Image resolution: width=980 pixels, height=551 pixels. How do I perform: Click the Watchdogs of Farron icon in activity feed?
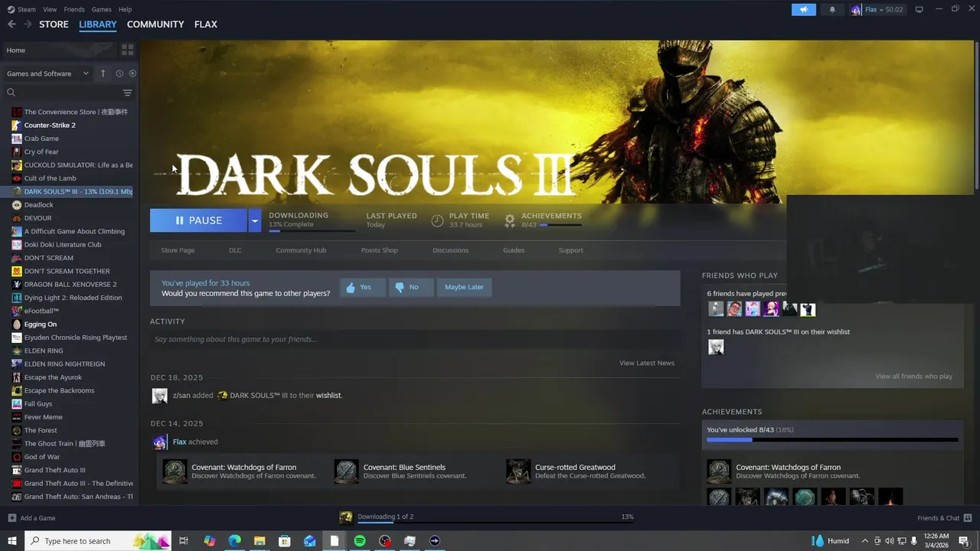[x=175, y=471]
